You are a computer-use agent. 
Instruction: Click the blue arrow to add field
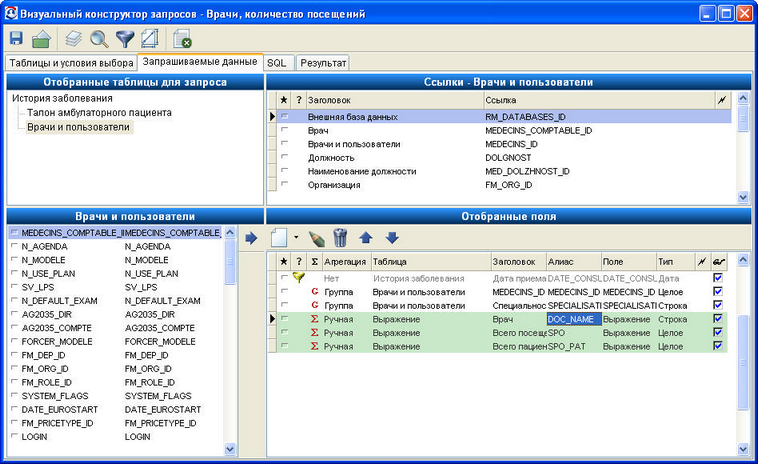pyautogui.click(x=251, y=238)
